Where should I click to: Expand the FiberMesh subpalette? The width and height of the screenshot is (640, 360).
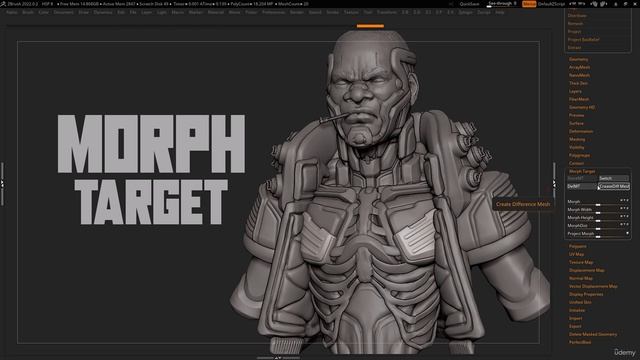579,99
